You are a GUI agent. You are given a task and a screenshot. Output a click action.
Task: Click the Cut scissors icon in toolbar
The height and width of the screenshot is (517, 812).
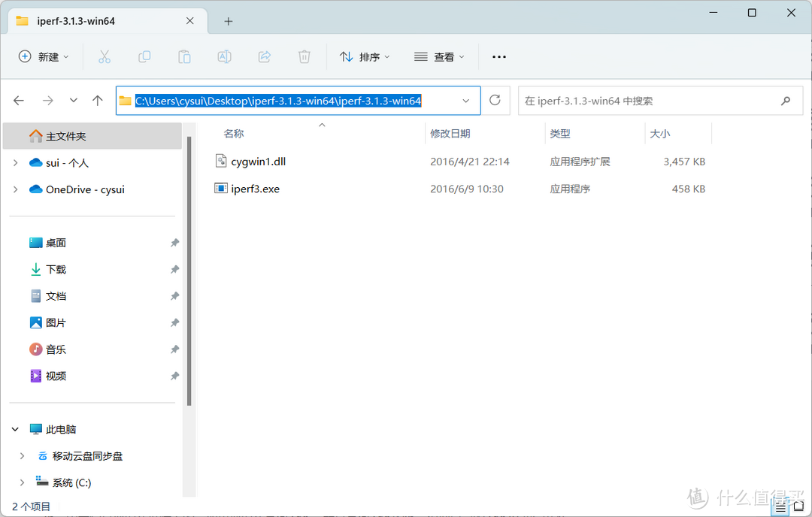[x=105, y=56]
